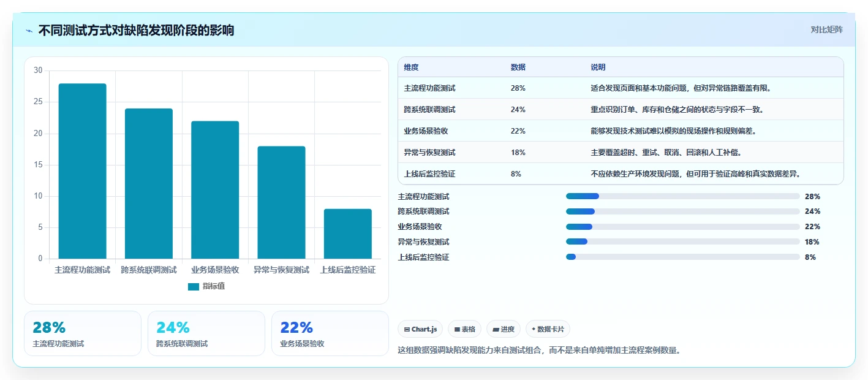Click the 18% cell in the table

click(x=518, y=153)
